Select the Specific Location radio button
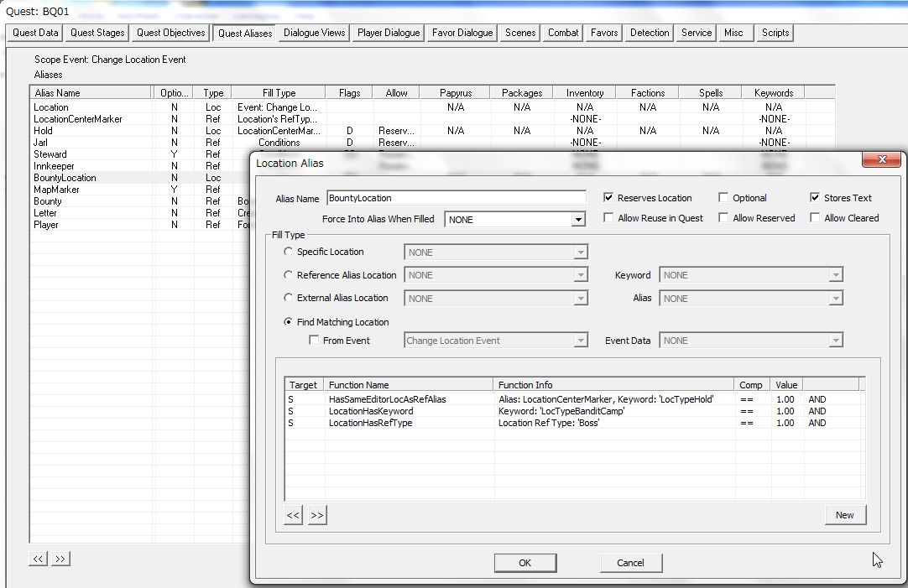The width and height of the screenshot is (908, 588). [x=289, y=252]
